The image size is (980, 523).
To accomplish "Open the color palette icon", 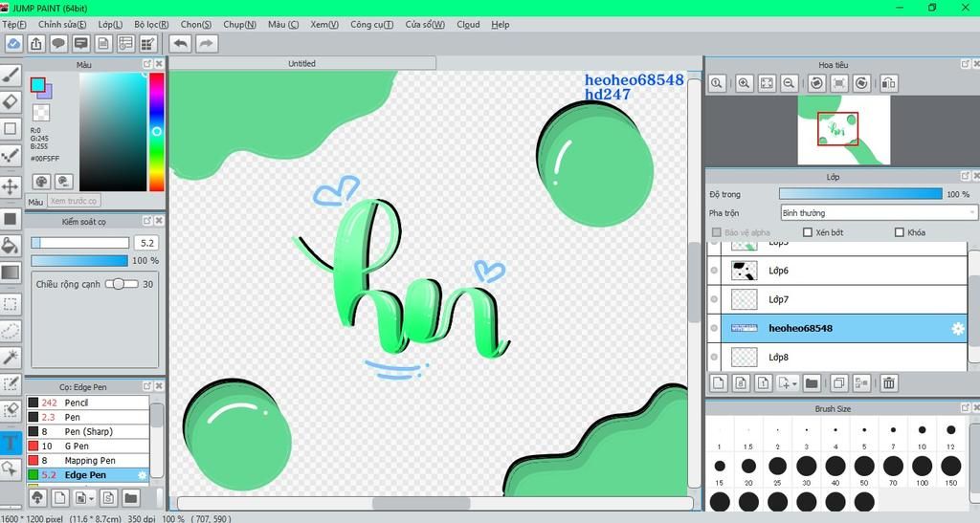I will pyautogui.click(x=42, y=182).
